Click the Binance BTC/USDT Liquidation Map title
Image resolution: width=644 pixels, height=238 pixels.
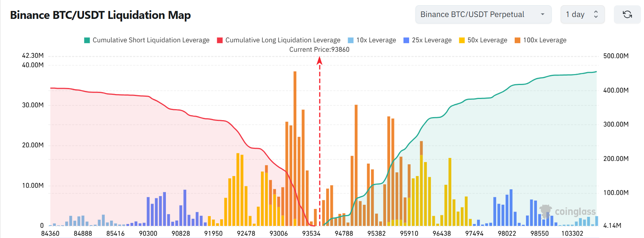[100, 15]
